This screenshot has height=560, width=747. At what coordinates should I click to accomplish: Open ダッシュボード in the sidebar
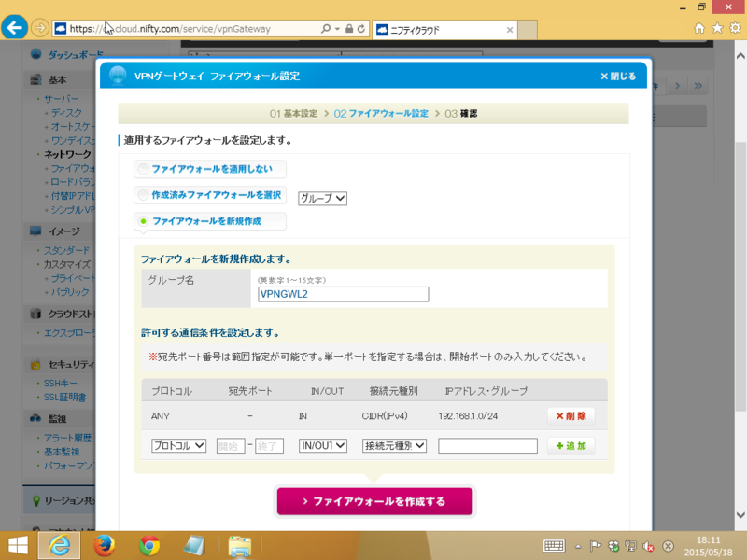click(x=75, y=55)
